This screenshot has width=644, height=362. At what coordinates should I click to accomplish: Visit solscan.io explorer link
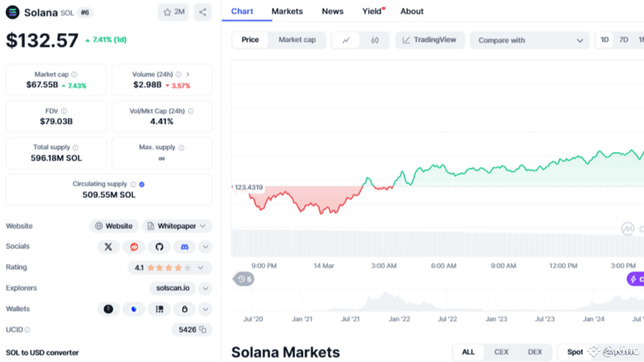pyautogui.click(x=172, y=288)
